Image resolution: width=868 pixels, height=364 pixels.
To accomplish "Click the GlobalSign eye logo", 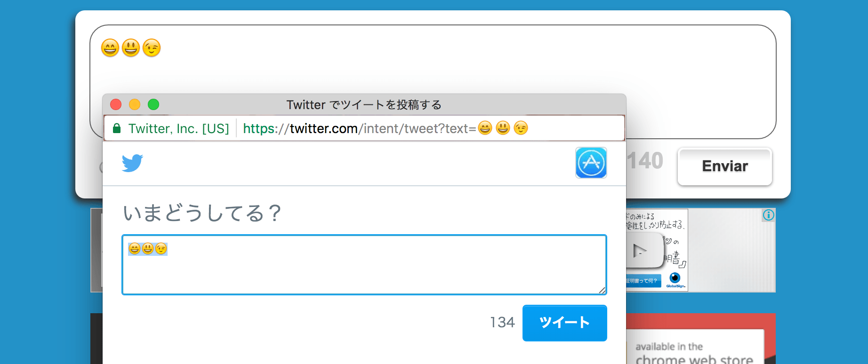I will (675, 278).
